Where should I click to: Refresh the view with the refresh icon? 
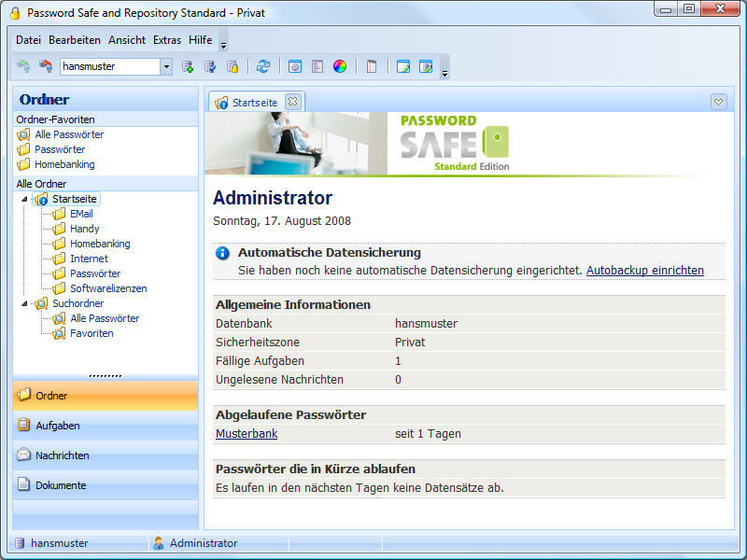pos(261,65)
